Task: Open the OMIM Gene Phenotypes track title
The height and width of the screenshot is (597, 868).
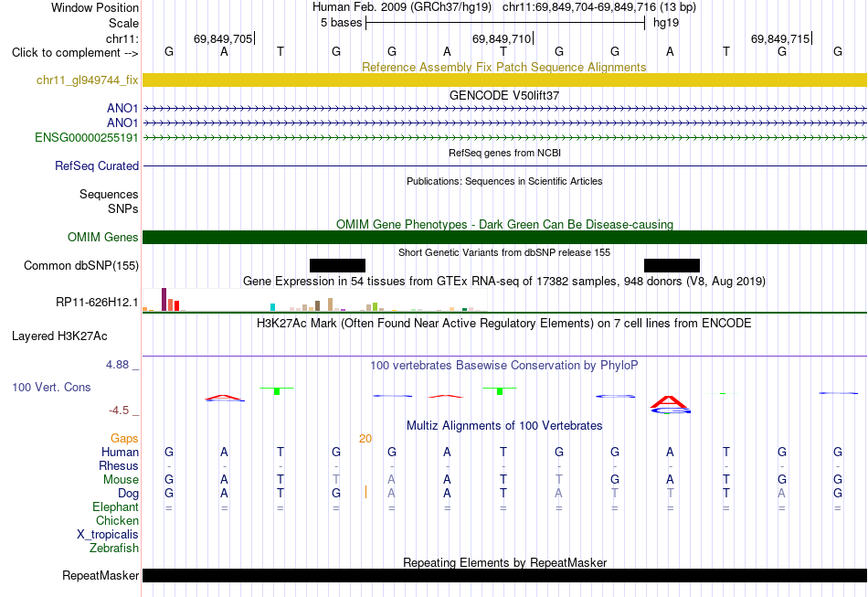Action: coord(504,224)
